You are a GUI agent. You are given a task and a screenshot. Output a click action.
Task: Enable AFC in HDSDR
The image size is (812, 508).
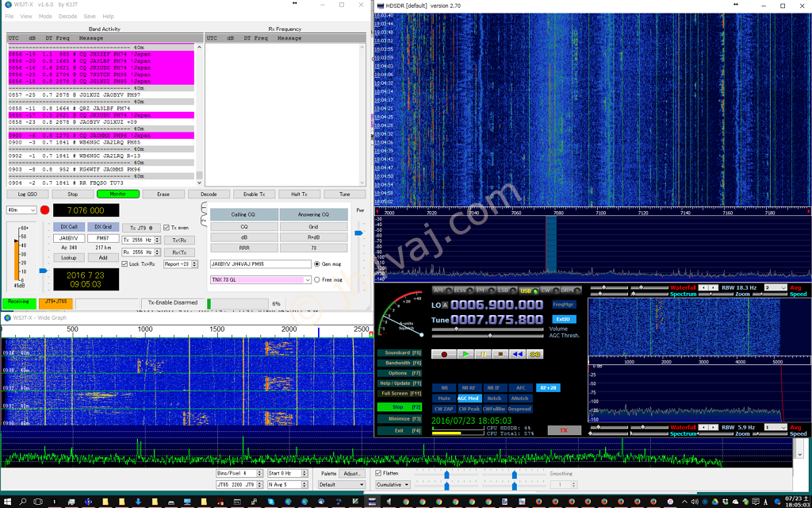520,387
